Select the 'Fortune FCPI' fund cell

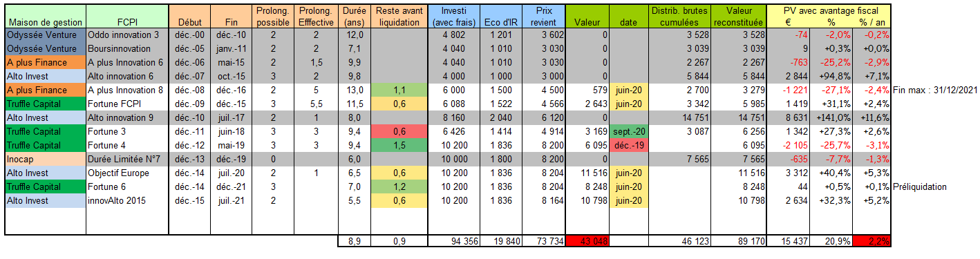pos(128,104)
